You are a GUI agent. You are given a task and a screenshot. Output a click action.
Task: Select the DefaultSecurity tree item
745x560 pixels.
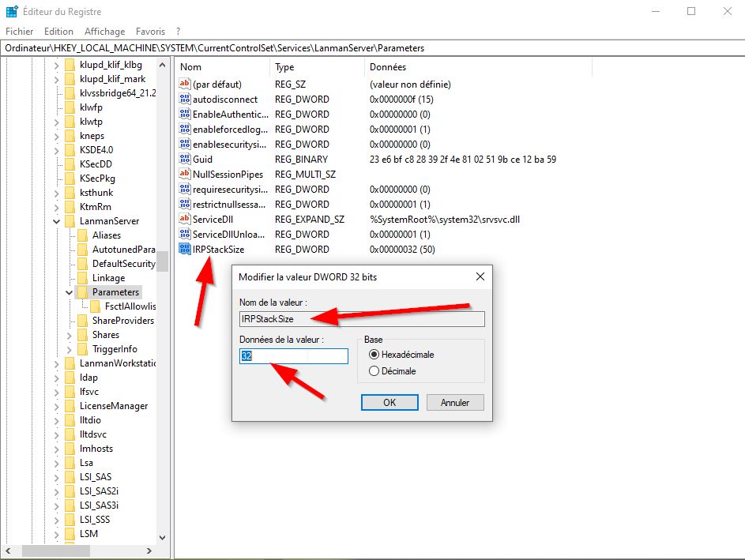pyautogui.click(x=124, y=264)
